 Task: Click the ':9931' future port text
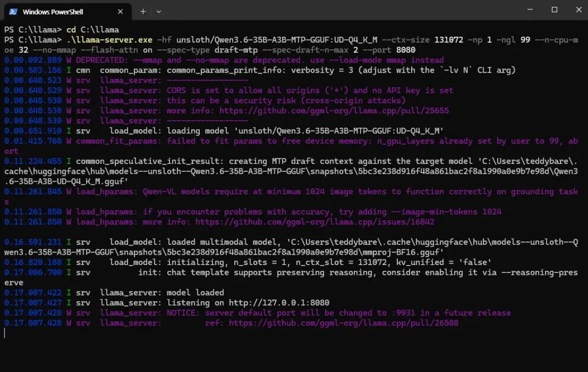pyautogui.click(x=403, y=313)
